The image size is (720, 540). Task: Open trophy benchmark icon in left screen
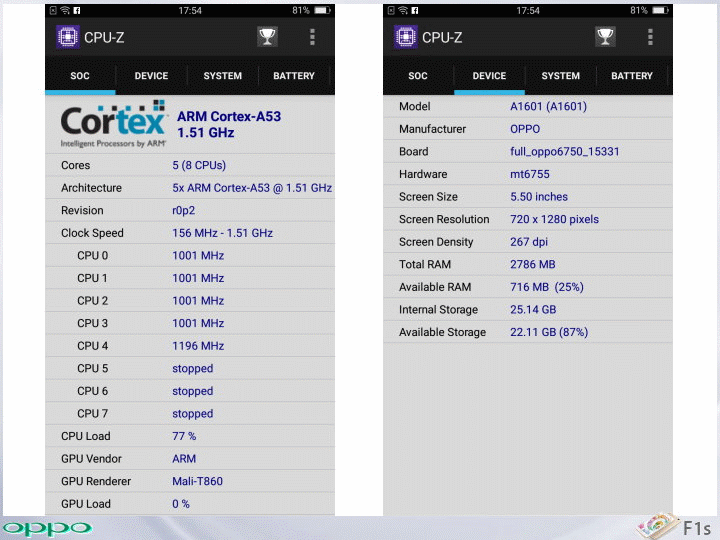267,37
